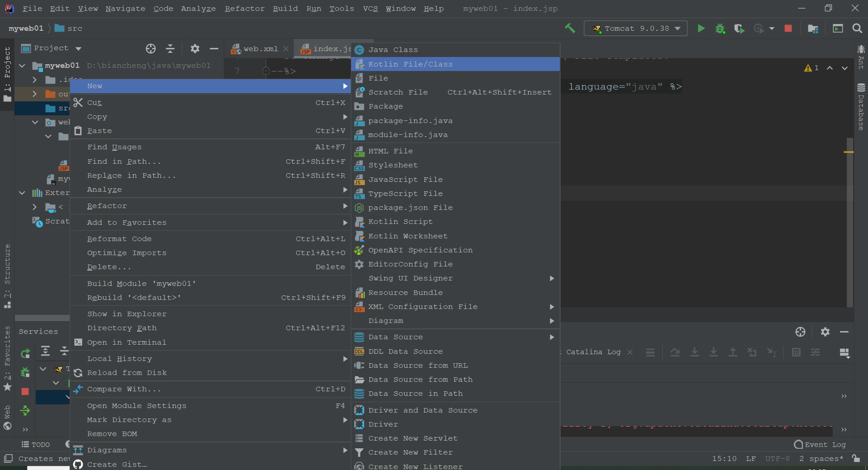Click the locate target icon in Project panel
This screenshot has height=470, width=868.
coord(151,48)
